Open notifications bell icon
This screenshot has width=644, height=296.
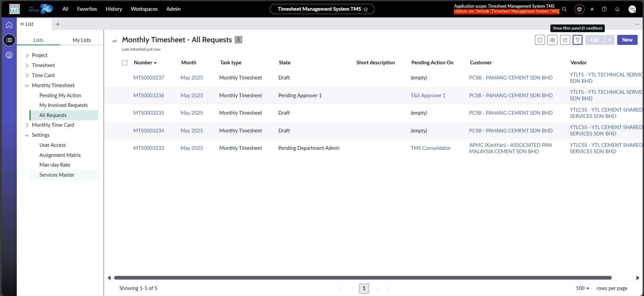coord(617,9)
